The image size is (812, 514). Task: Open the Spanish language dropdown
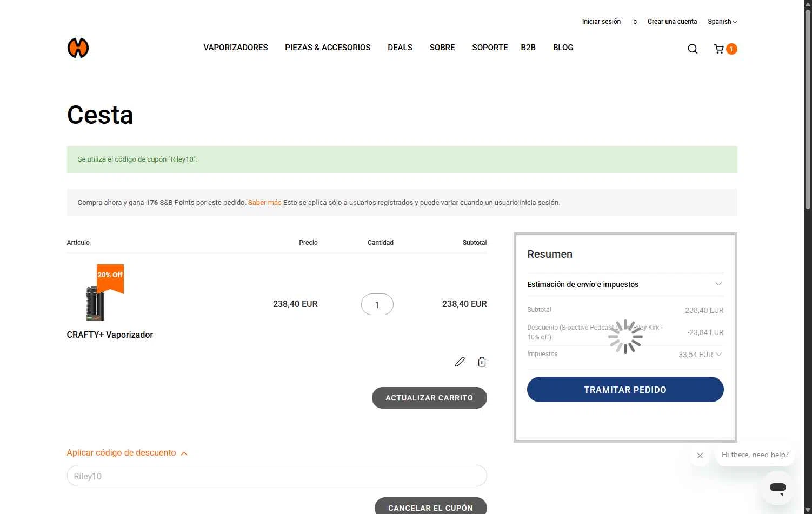point(722,22)
